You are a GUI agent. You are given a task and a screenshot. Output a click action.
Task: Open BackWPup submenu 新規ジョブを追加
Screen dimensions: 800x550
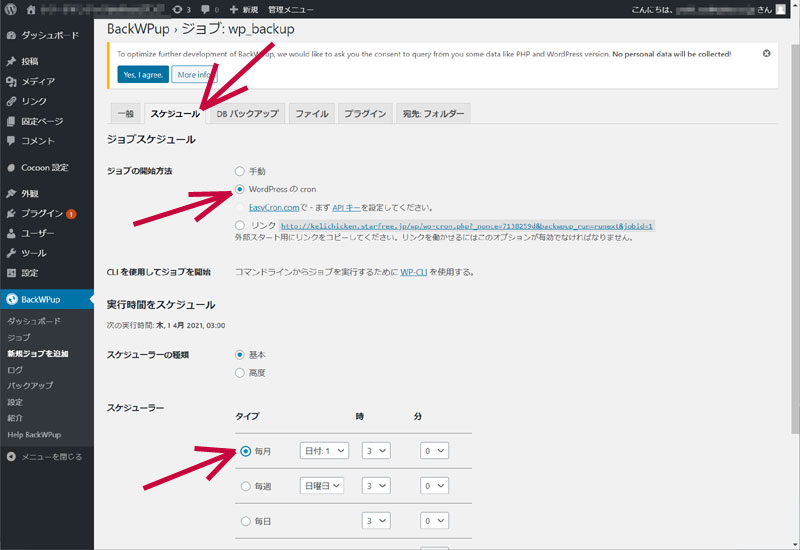pyautogui.click(x=38, y=353)
